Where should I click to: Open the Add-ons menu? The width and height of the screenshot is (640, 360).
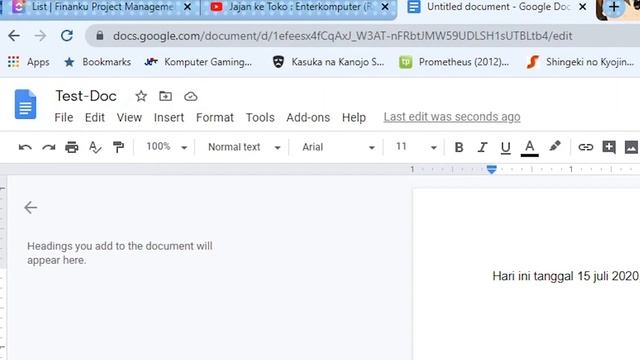[308, 118]
